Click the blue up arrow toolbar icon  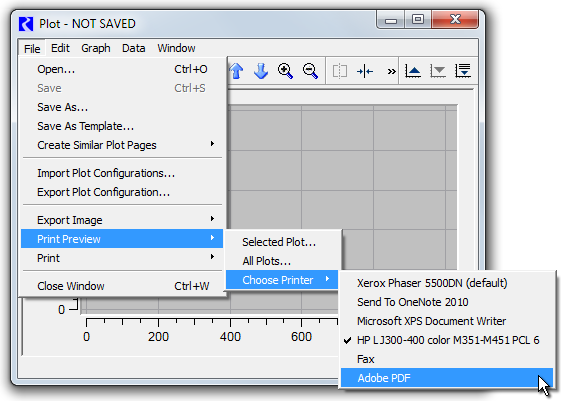236,71
